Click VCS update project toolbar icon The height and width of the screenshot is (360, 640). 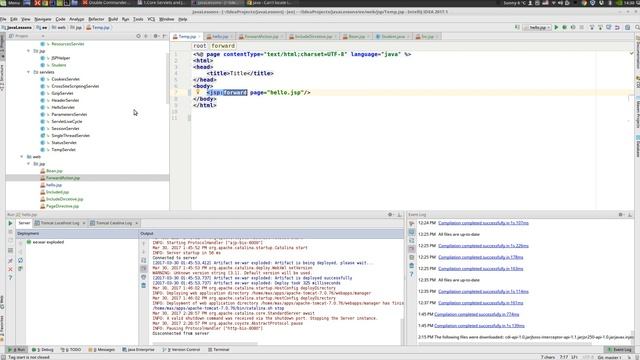point(591,27)
